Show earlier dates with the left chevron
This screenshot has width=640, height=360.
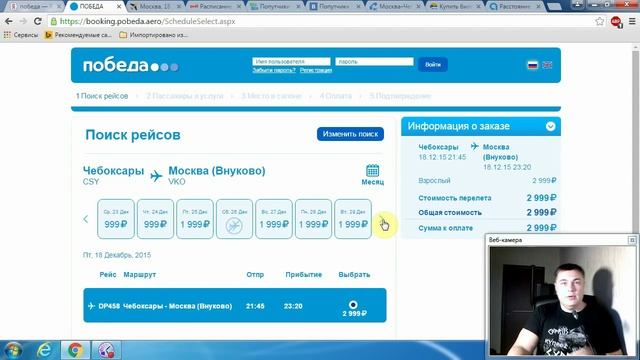click(86, 219)
